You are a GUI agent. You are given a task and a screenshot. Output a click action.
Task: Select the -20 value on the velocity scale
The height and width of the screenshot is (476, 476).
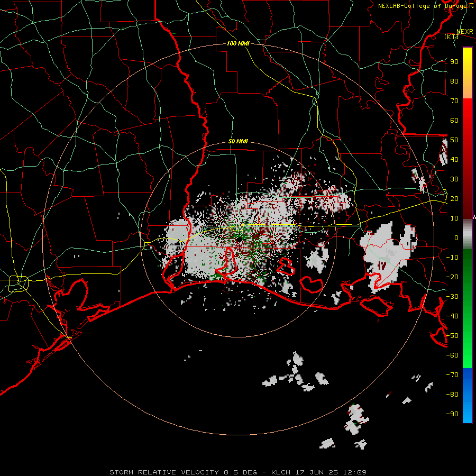click(452, 277)
